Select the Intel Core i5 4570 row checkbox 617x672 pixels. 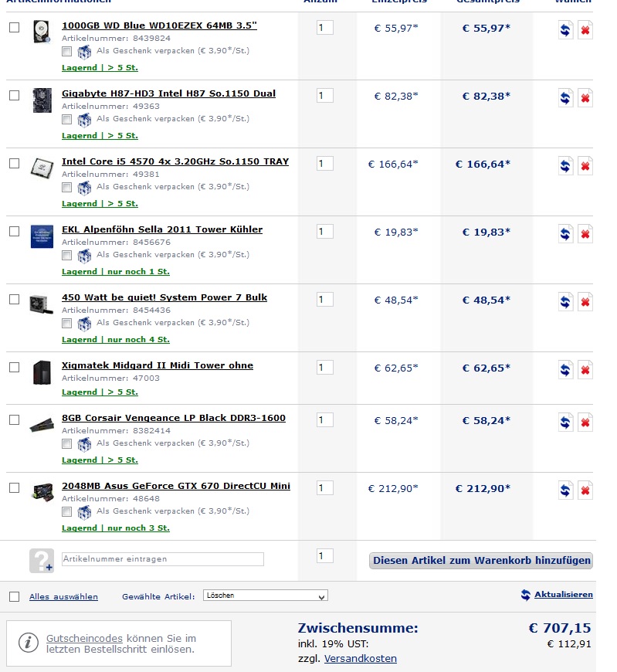coord(14,163)
